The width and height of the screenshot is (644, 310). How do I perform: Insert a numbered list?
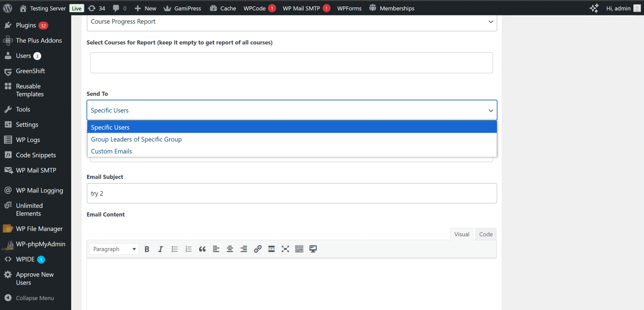188,249
